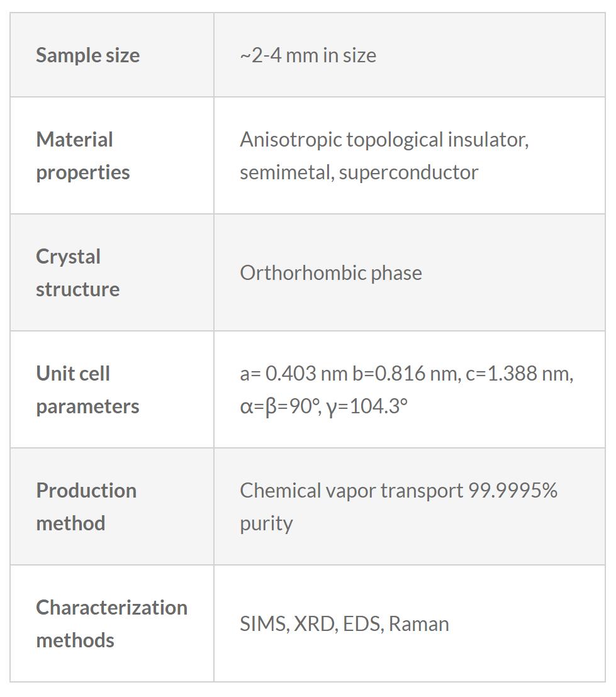616x697 pixels.
Task: Click the "Chemical vapor transport" text
Action: tap(351, 491)
